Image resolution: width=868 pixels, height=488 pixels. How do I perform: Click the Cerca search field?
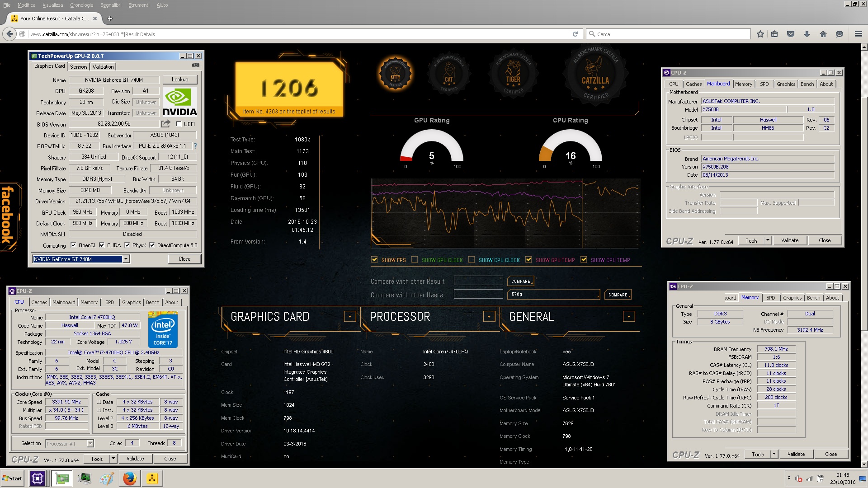668,34
